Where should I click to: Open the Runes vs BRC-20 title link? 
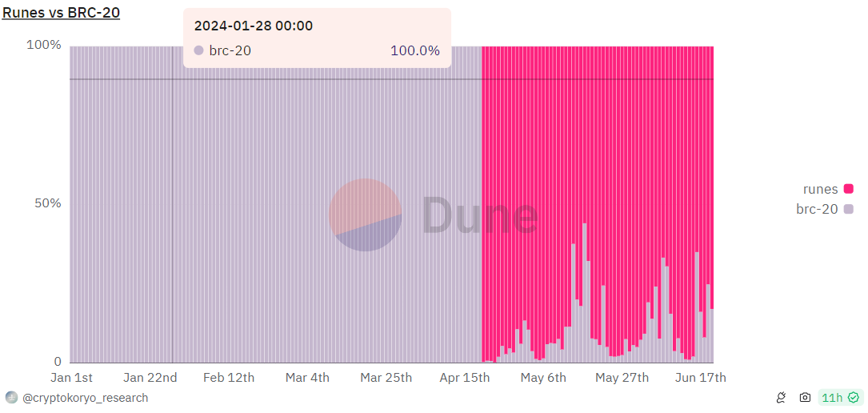click(x=61, y=12)
